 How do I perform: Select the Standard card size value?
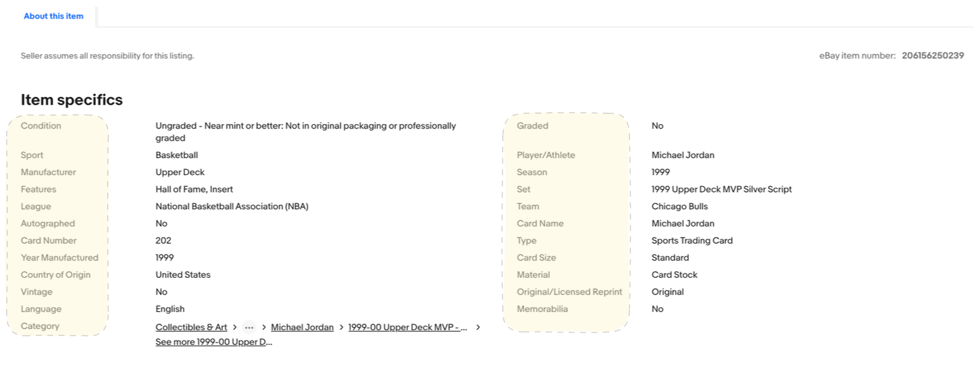[670, 258]
